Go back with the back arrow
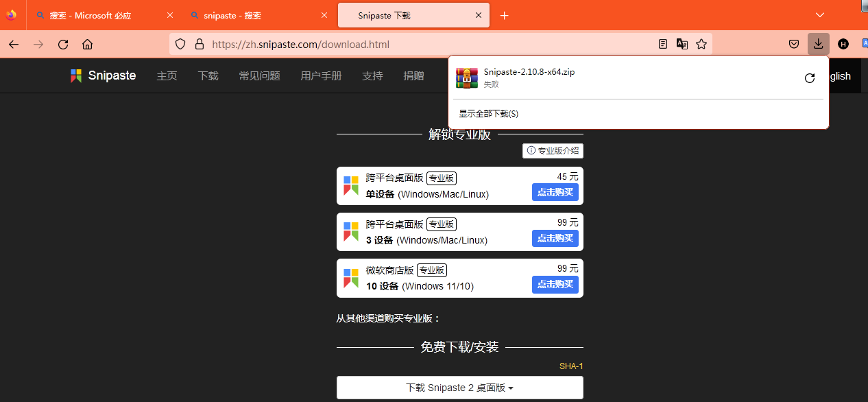 14,45
